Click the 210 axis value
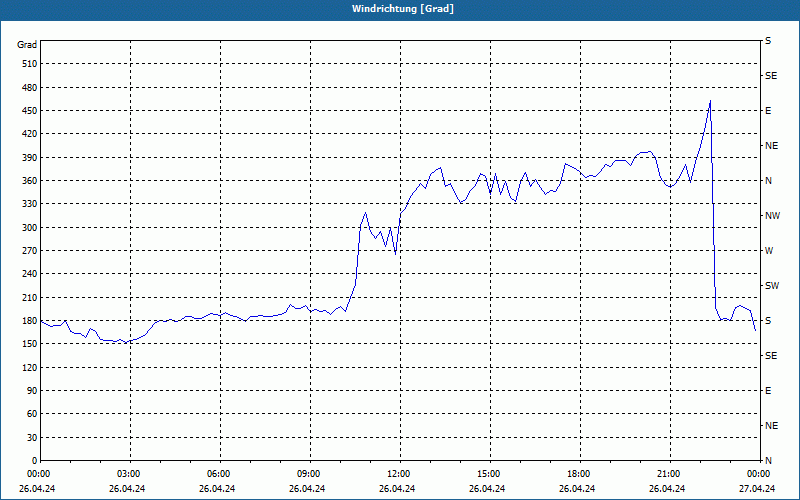The width and height of the screenshot is (800, 500). 30,297
